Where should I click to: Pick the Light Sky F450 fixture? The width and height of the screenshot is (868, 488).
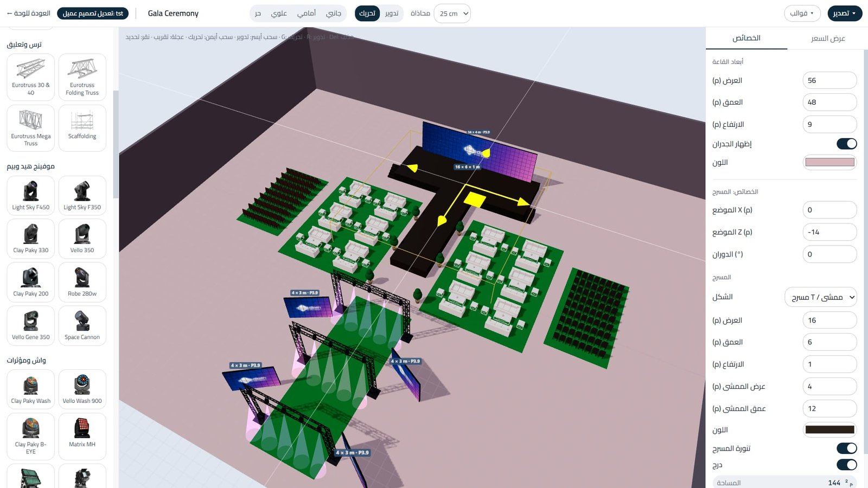(31, 195)
